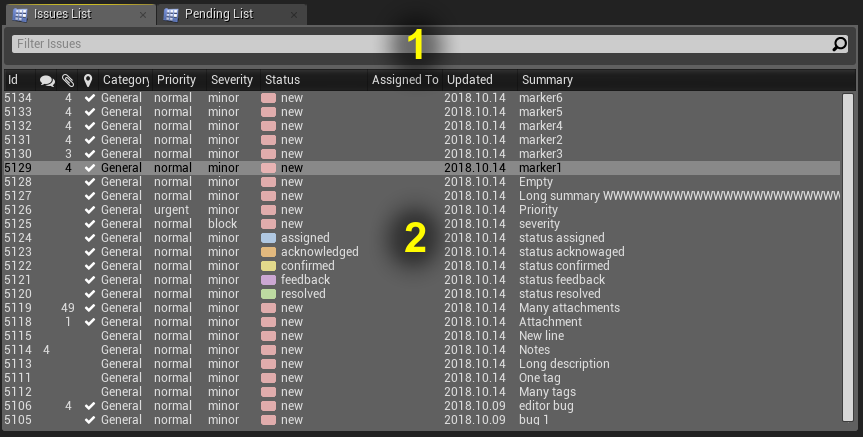Click the marker checkmark on issue 5134

tap(90, 98)
